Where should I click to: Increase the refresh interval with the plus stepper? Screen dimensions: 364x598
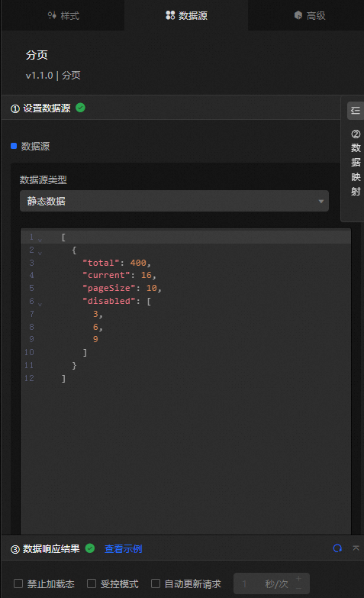(298, 579)
